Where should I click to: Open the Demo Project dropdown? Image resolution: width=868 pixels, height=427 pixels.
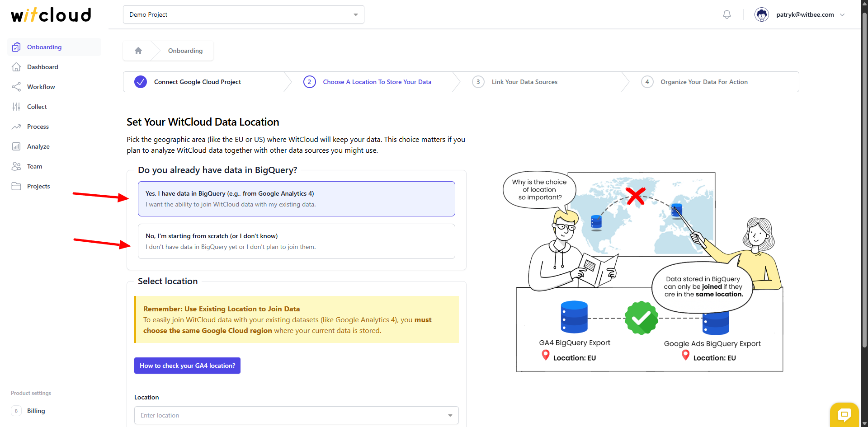point(244,14)
